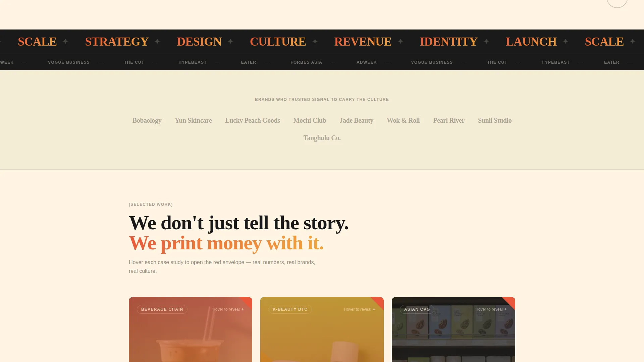Click the red corner flap on K-Beauty DTC card
Image resolution: width=644 pixels, height=362 pixels.
click(379, 301)
